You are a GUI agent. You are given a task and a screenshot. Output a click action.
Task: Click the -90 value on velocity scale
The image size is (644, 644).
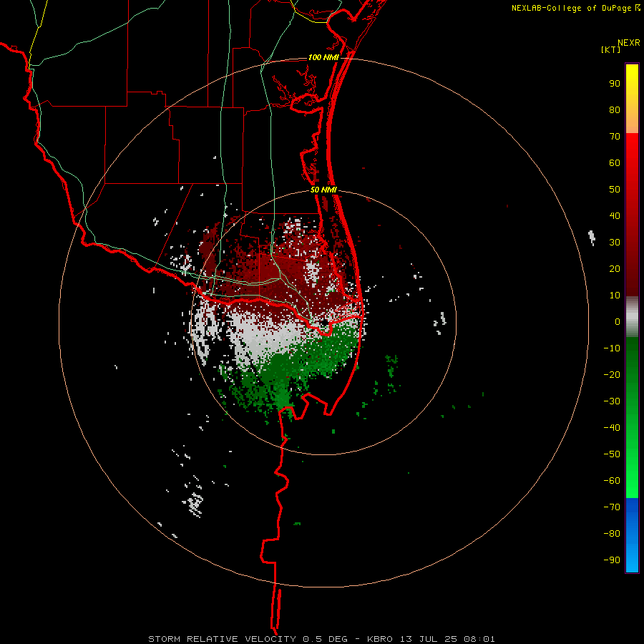612,560
